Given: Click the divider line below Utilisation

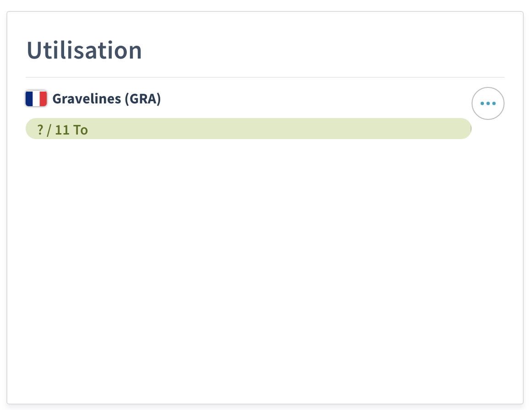Looking at the screenshot, I should click(x=265, y=77).
